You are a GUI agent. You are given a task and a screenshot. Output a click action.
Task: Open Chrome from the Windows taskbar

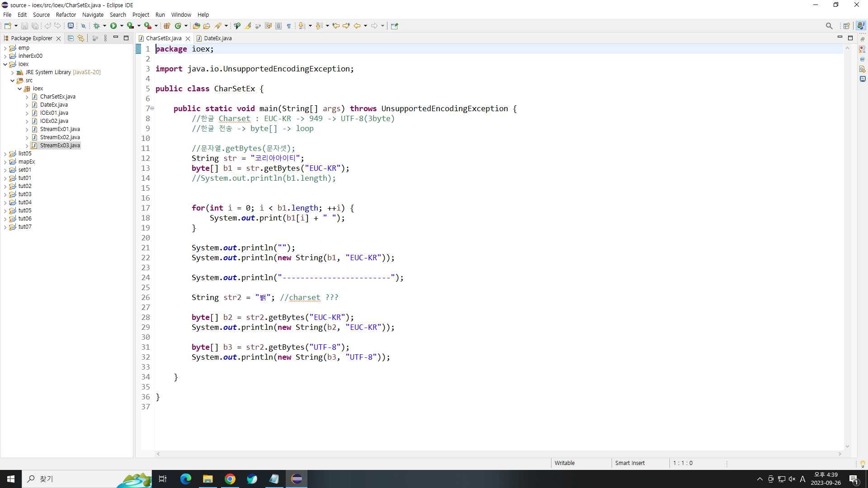[230, 479]
